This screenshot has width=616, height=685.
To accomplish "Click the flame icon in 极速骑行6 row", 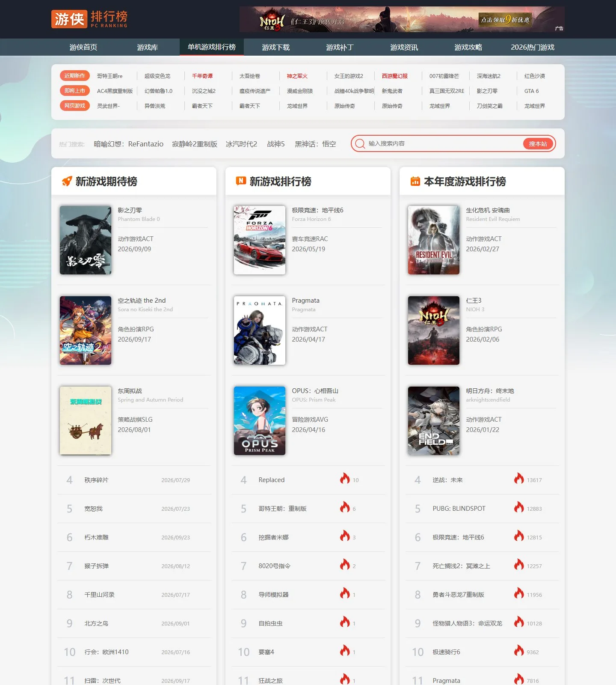I will (519, 651).
